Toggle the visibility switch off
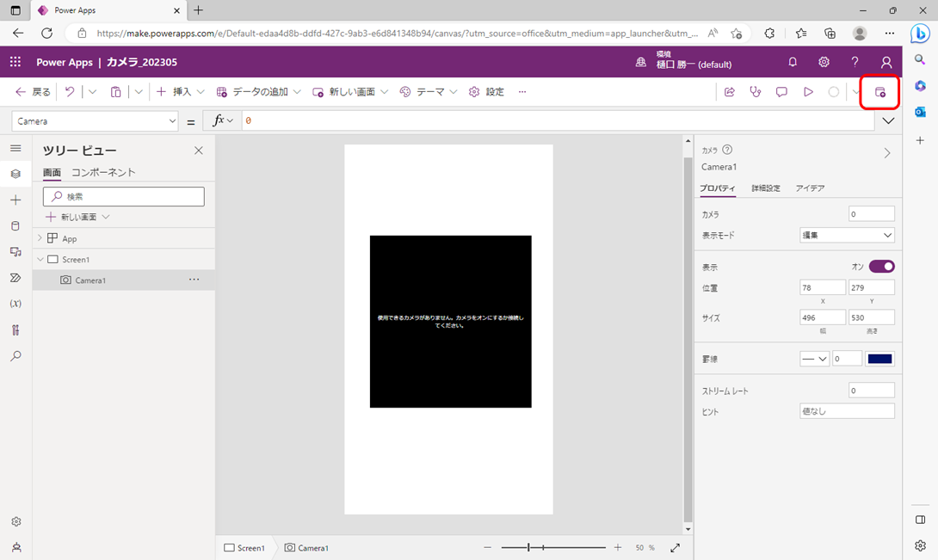The width and height of the screenshot is (938, 560). [x=882, y=267]
